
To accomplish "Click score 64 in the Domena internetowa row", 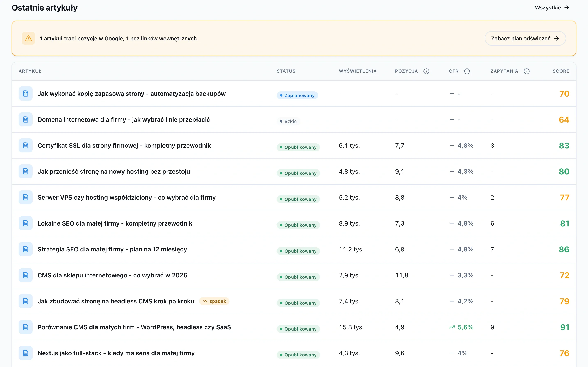I will click(x=564, y=119).
